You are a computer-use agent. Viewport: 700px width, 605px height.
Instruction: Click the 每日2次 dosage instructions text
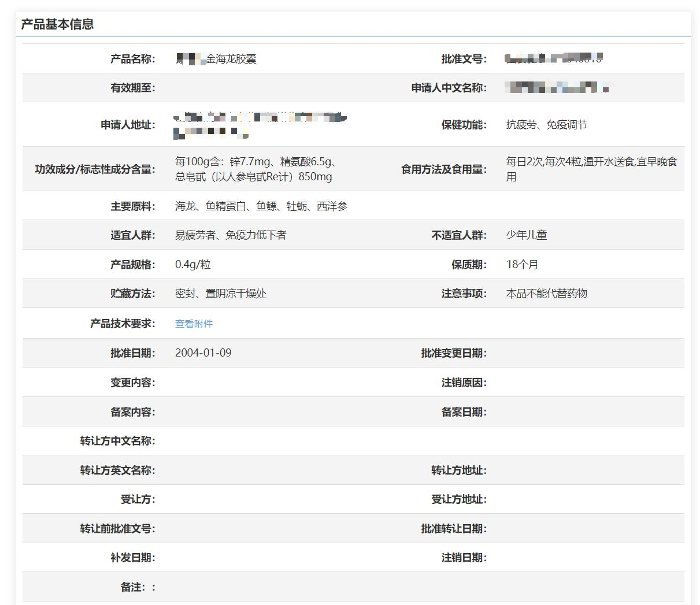click(x=591, y=169)
